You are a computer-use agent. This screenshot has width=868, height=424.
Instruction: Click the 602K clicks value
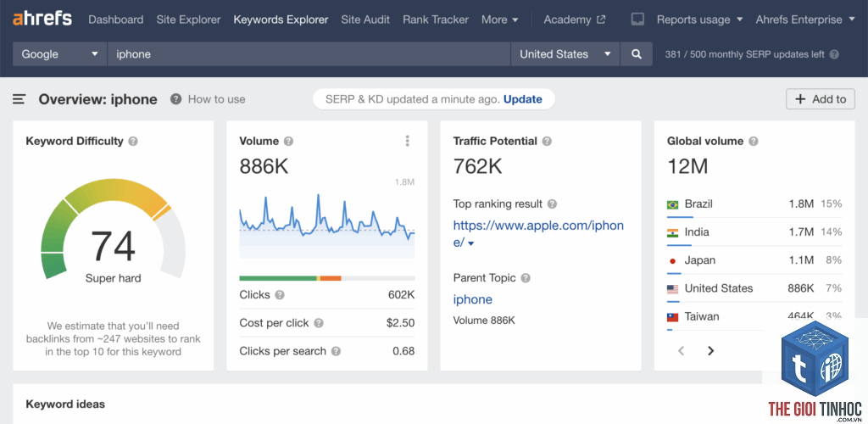click(x=401, y=295)
